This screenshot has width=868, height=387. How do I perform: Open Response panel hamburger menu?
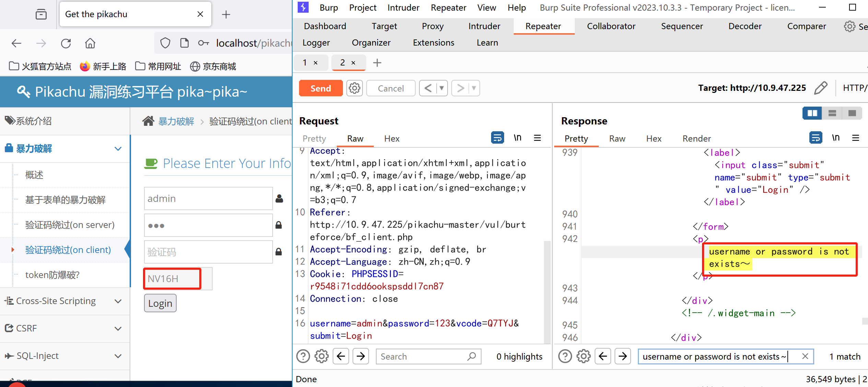[x=856, y=138]
